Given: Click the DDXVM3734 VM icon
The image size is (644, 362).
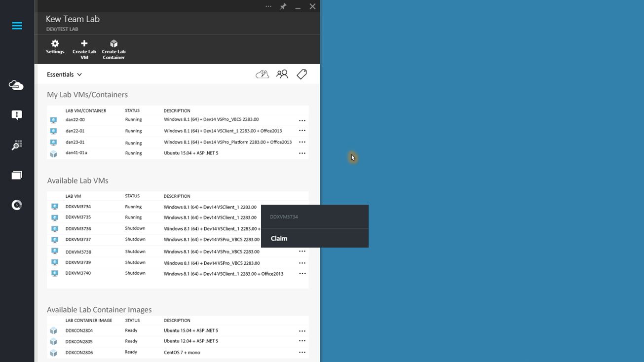Looking at the screenshot, I should point(54,207).
